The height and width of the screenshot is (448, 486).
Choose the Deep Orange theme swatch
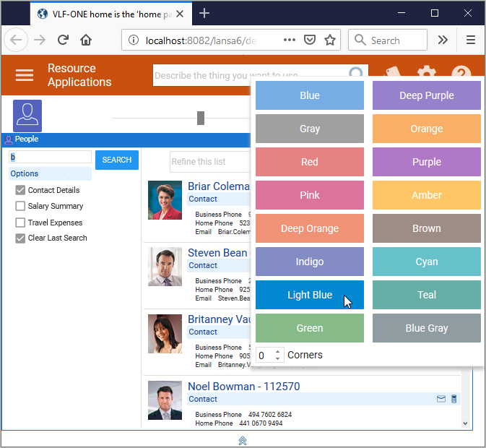(310, 228)
